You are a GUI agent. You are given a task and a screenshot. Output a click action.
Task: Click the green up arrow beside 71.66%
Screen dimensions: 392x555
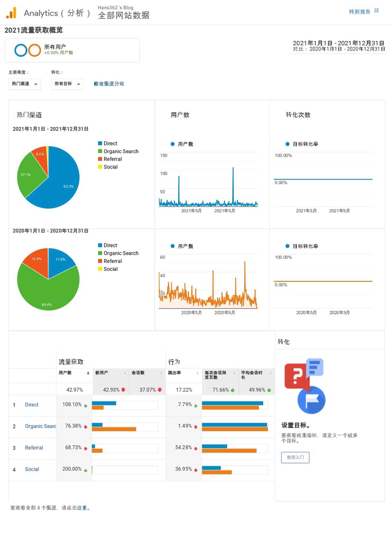tap(233, 390)
